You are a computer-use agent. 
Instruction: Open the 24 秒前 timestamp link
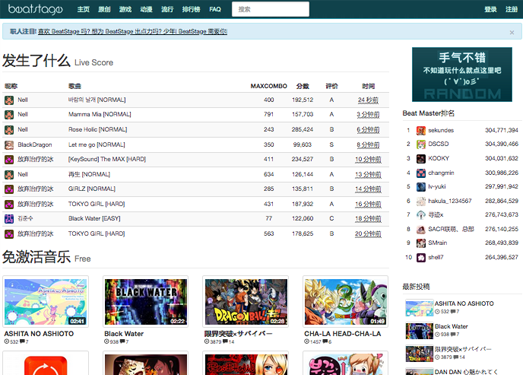368,100
